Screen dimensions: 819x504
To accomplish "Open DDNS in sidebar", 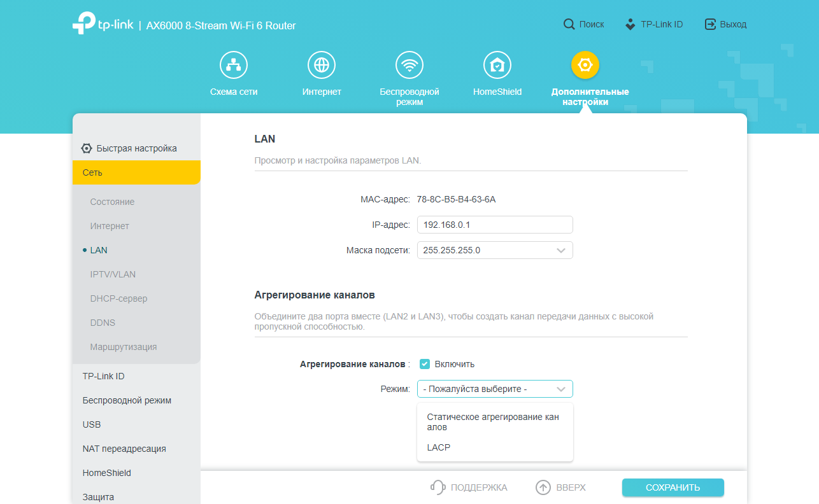I will (x=103, y=323).
